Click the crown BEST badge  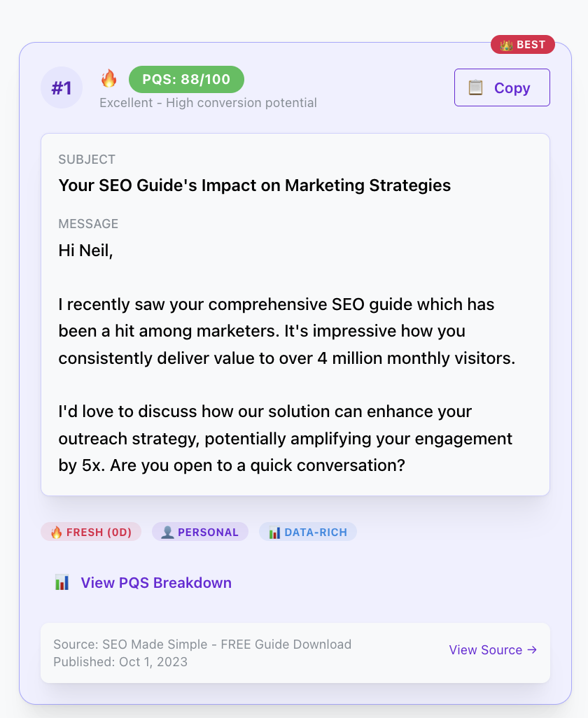point(523,45)
